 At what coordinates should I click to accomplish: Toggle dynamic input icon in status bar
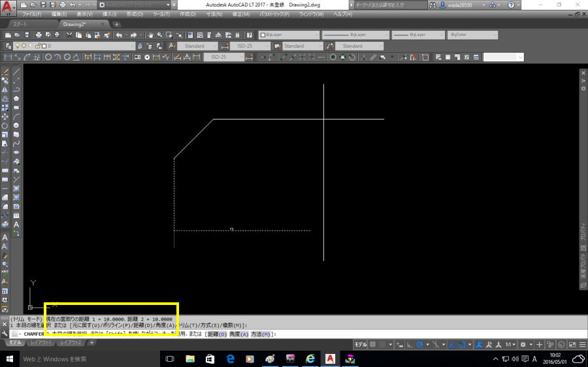pos(400,345)
